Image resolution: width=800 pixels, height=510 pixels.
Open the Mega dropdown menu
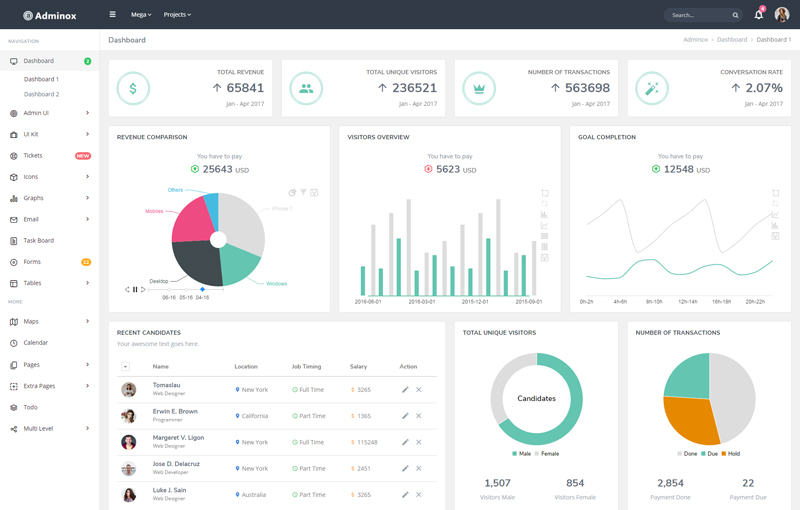(141, 15)
